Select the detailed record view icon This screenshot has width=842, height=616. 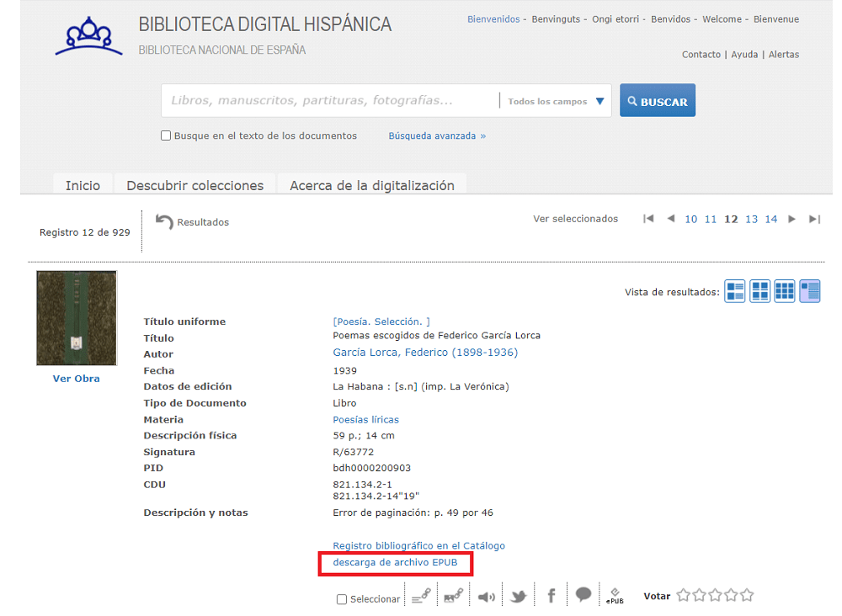810,291
